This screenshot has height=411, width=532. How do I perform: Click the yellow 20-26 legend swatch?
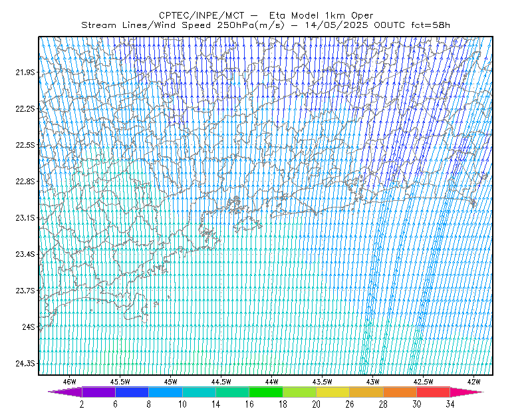pos(333,392)
